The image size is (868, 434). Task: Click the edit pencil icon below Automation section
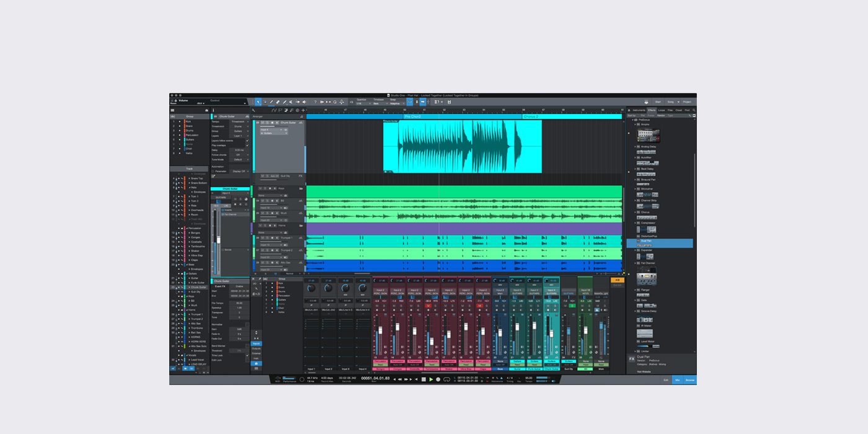pos(213,176)
